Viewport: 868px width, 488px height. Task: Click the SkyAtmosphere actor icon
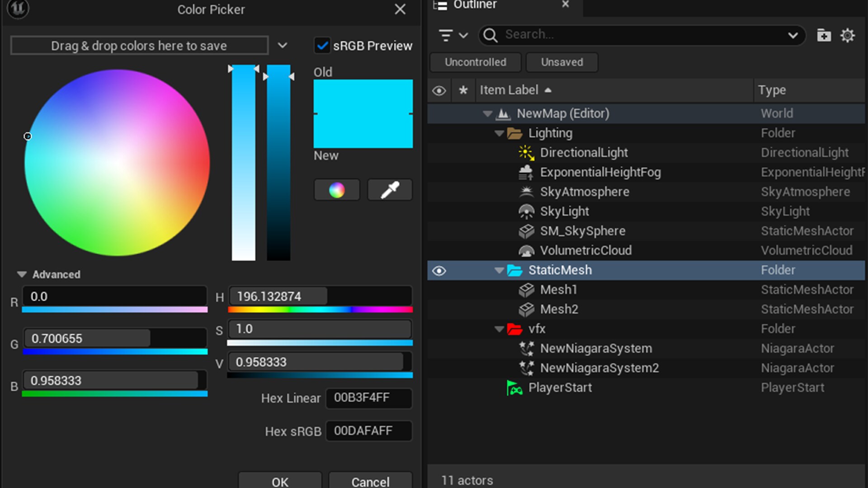tap(526, 192)
